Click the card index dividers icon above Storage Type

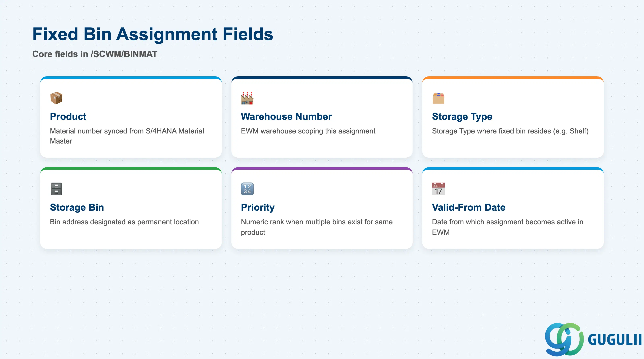(x=439, y=98)
